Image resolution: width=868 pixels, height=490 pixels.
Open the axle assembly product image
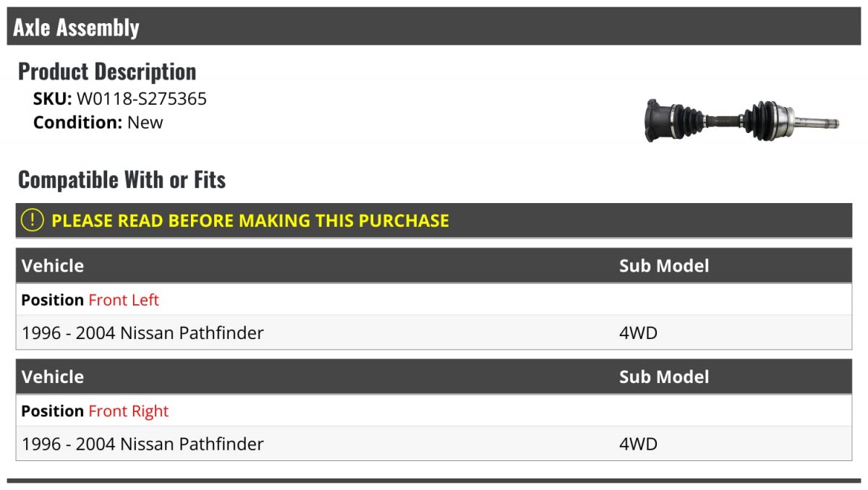[x=742, y=121]
